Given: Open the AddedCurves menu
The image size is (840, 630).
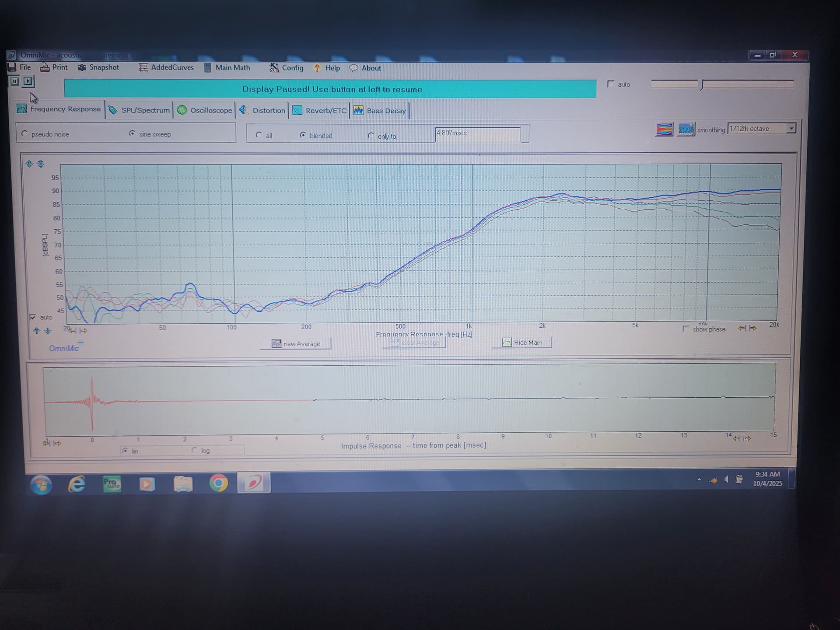Looking at the screenshot, I should (x=166, y=67).
